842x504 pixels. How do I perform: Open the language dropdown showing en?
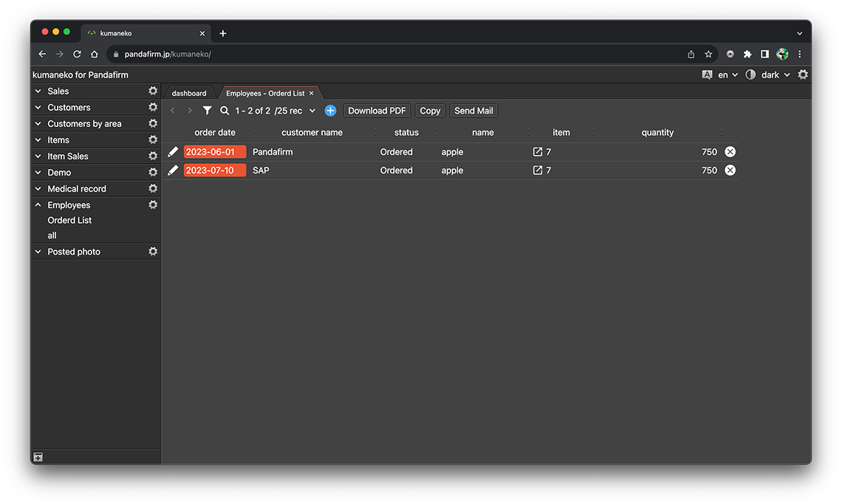tap(727, 75)
